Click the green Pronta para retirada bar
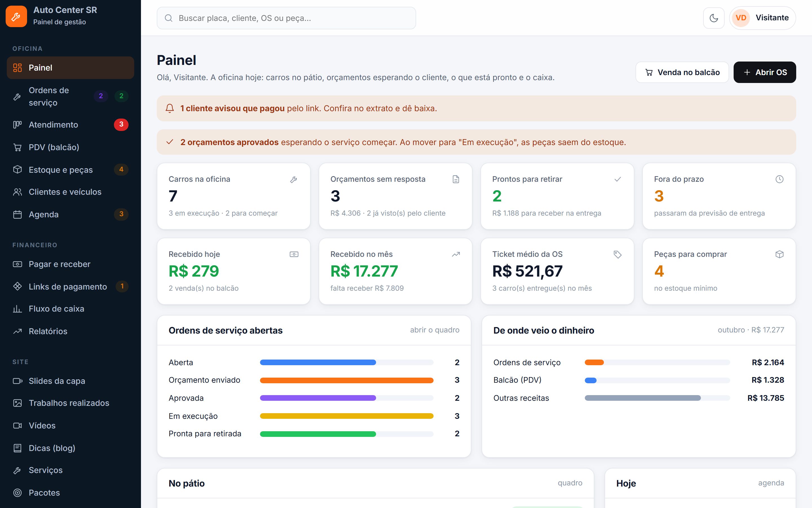The image size is (812, 508). (318, 434)
